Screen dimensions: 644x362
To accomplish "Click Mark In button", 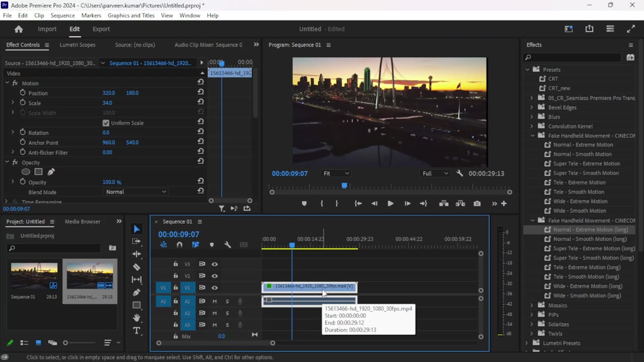I will point(321,204).
